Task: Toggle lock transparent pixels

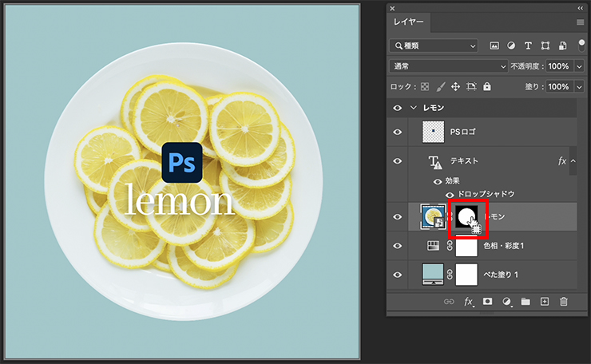Action: pyautogui.click(x=425, y=86)
